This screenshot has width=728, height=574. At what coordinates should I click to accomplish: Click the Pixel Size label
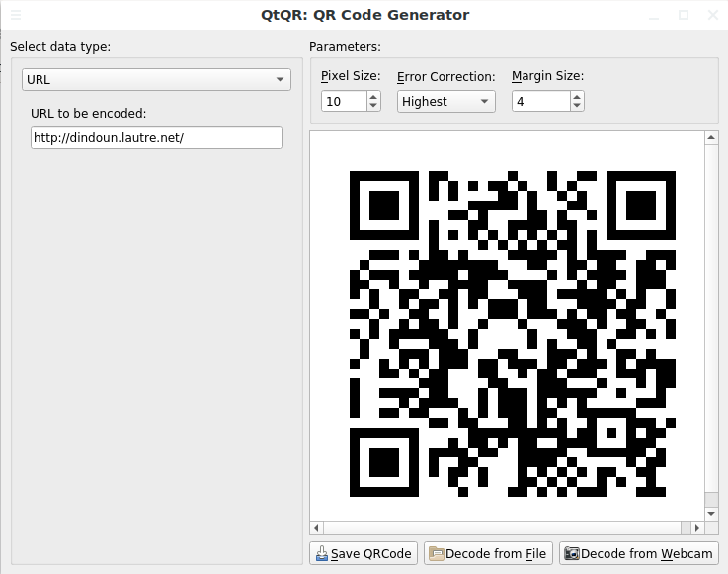click(351, 76)
